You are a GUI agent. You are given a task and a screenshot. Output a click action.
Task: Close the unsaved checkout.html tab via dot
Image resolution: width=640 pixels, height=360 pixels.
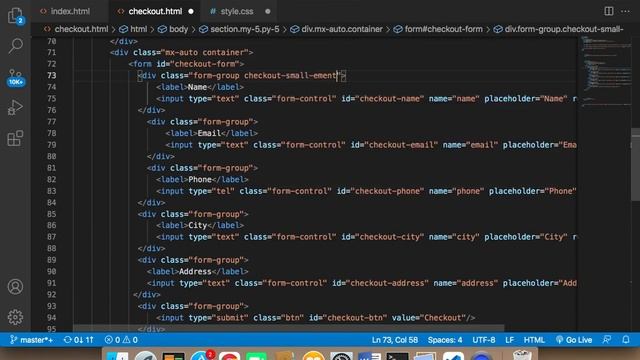click(x=191, y=11)
